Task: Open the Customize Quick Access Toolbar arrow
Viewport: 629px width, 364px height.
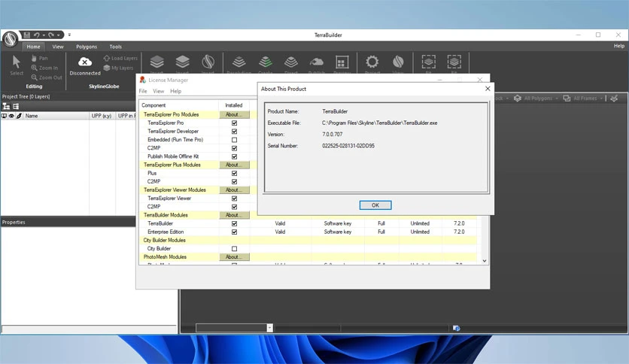Action: click(x=69, y=35)
